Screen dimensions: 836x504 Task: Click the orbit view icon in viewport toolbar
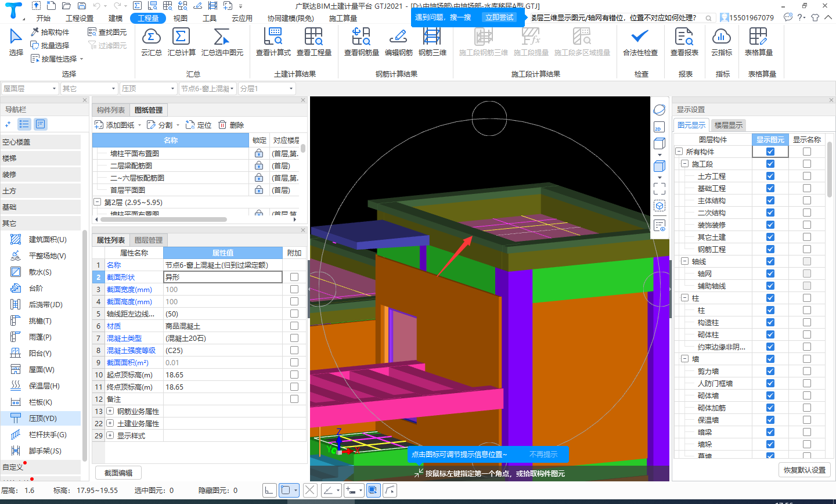tap(659, 110)
